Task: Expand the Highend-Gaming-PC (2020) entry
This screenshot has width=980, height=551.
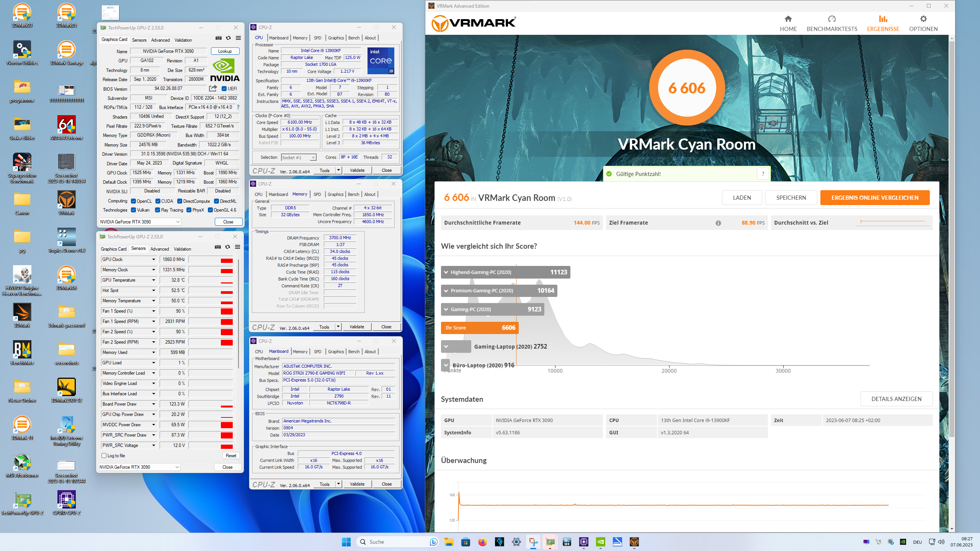Action: pyautogui.click(x=446, y=272)
